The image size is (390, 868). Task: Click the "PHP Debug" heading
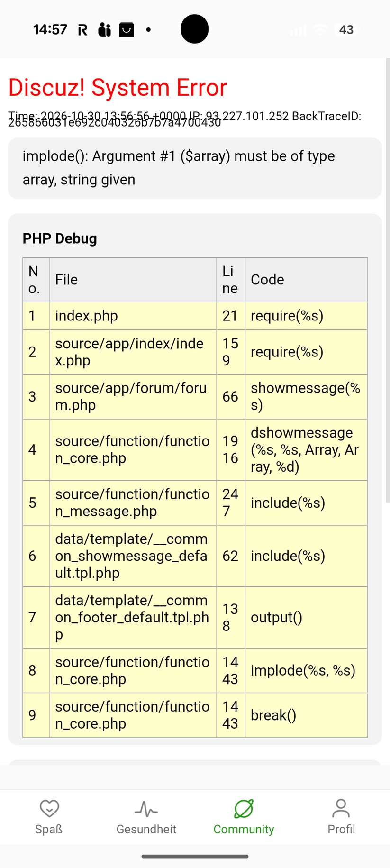point(60,238)
